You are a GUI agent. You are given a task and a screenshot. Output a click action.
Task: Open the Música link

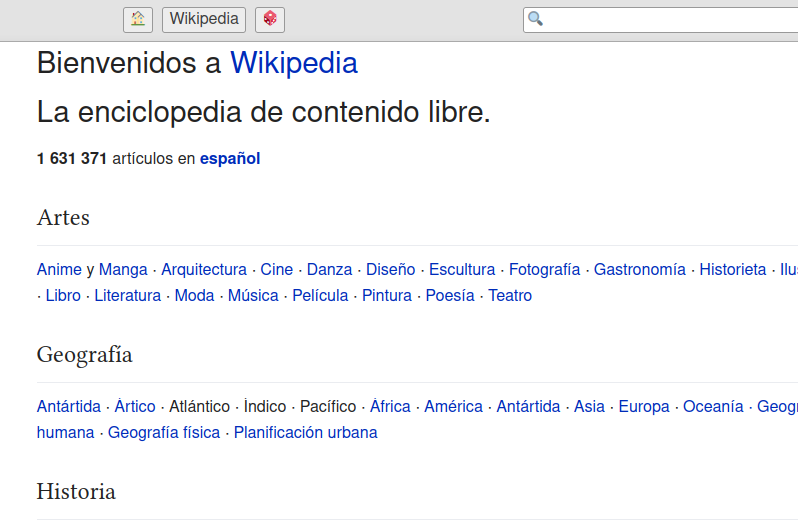(x=253, y=295)
